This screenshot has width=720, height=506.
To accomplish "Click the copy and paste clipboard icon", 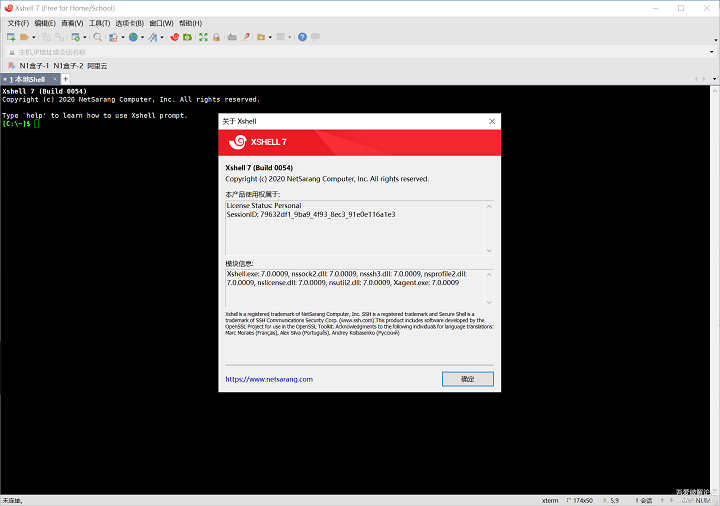I will tap(113, 37).
